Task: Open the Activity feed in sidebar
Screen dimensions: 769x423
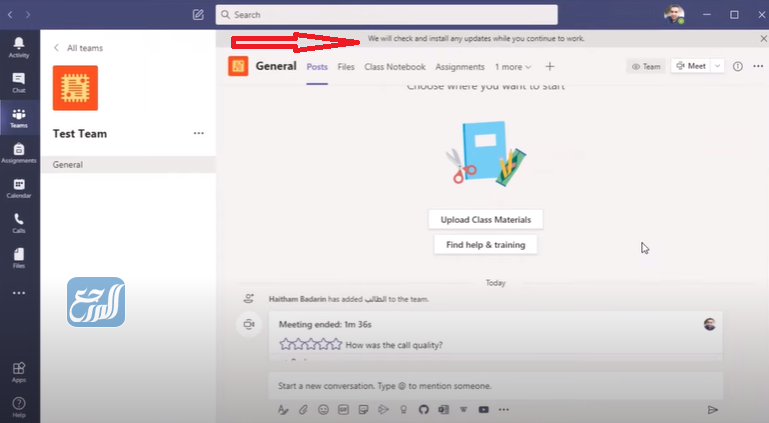Action: pyautogui.click(x=19, y=46)
